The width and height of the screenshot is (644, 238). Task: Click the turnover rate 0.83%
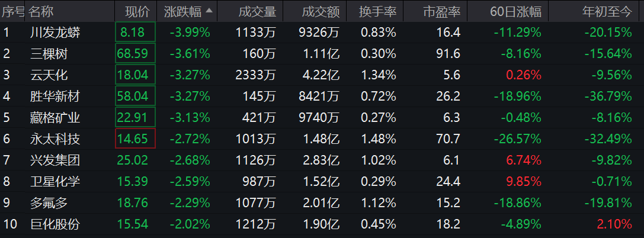[379, 33]
